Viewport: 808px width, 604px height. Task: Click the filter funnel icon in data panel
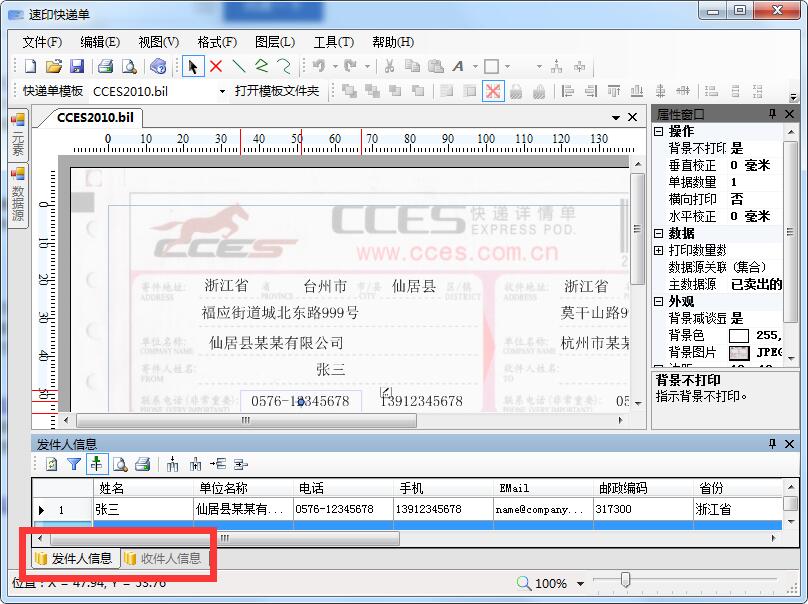tap(74, 464)
